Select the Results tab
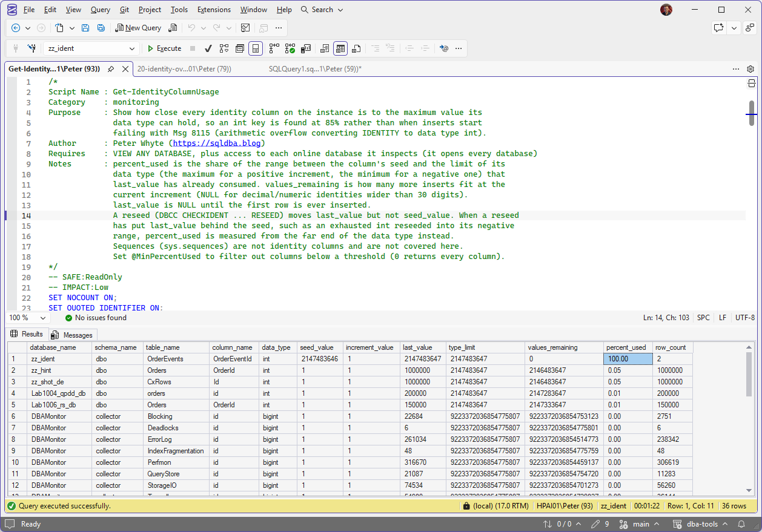 (27, 334)
